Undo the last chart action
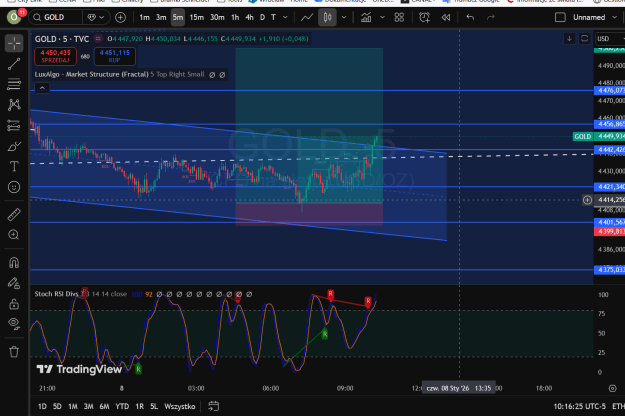The width and height of the screenshot is (625, 416). click(x=470, y=17)
